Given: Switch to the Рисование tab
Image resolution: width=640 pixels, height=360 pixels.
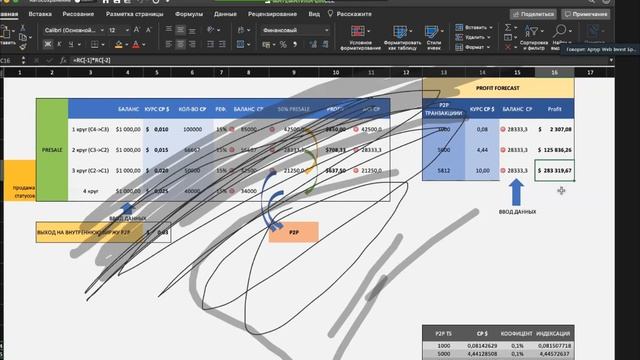Looking at the screenshot, I should [78, 14].
